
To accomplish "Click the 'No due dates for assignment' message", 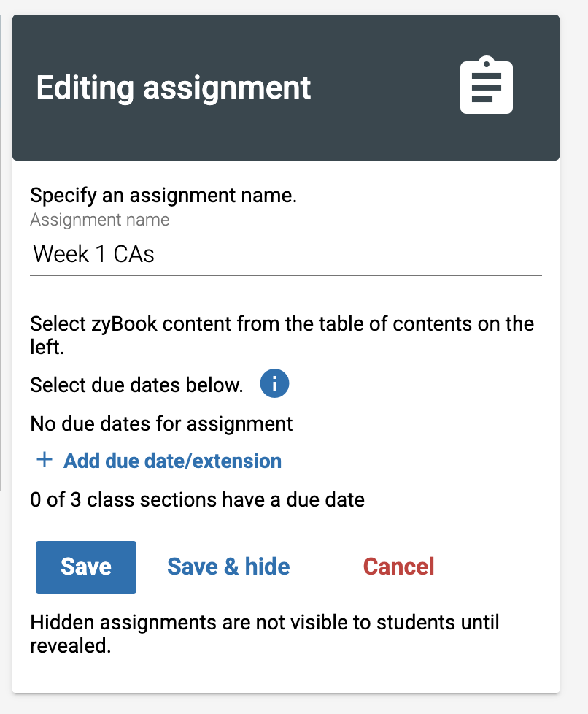I will (161, 424).
